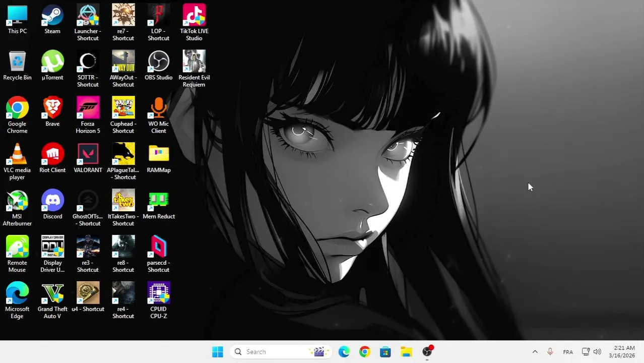Select the APlagueTale shortcut icon
The height and width of the screenshot is (363, 644).
(123, 162)
